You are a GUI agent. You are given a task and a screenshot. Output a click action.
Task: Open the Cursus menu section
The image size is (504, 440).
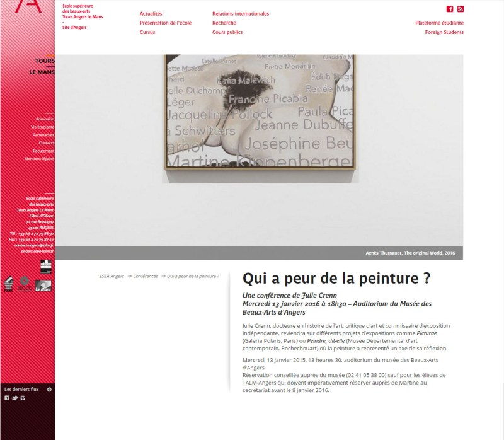(149, 32)
